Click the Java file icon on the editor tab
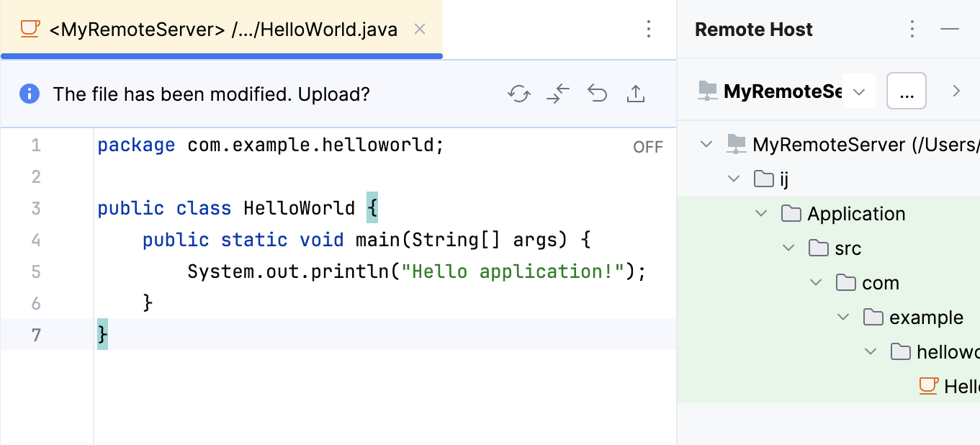The width and height of the screenshot is (980, 445). pos(29,30)
